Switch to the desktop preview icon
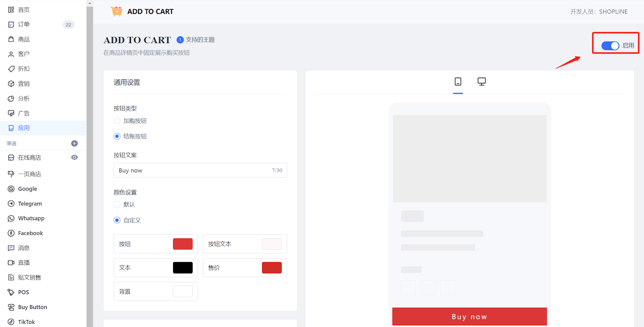The height and width of the screenshot is (327, 644). (x=481, y=82)
